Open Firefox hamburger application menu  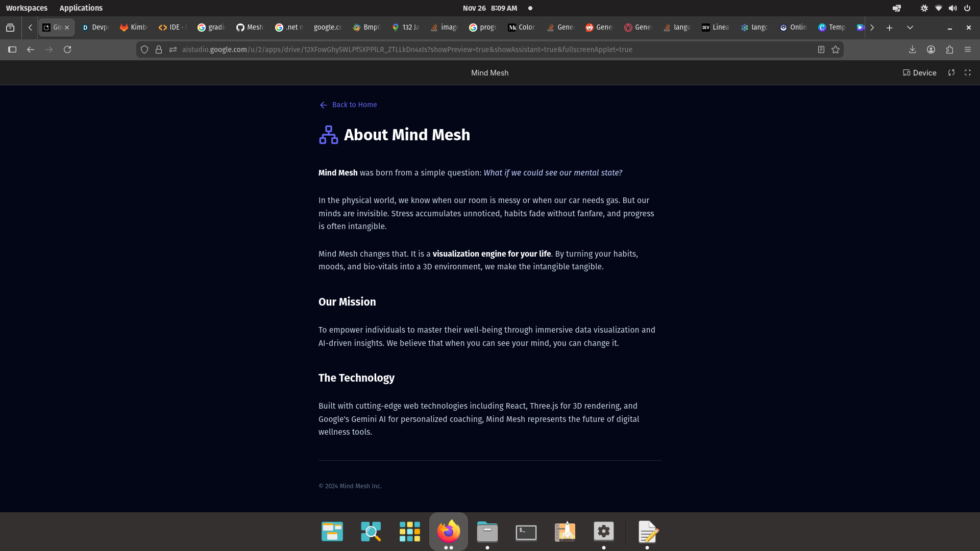tap(968, 49)
